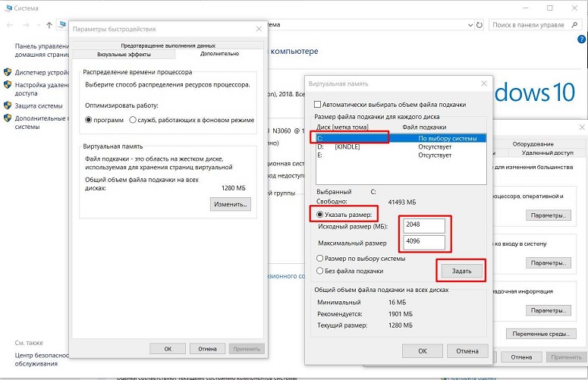Click shield icon beside Защита системы
Viewport: 588px width, 380px height.
pos(8,105)
